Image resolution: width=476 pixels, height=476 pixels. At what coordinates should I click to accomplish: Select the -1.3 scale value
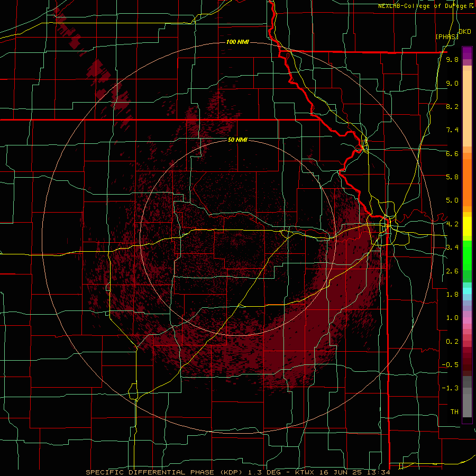450,388
